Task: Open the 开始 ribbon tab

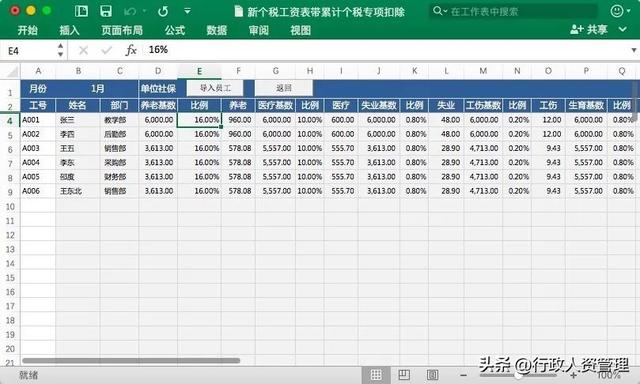Action: (x=27, y=30)
